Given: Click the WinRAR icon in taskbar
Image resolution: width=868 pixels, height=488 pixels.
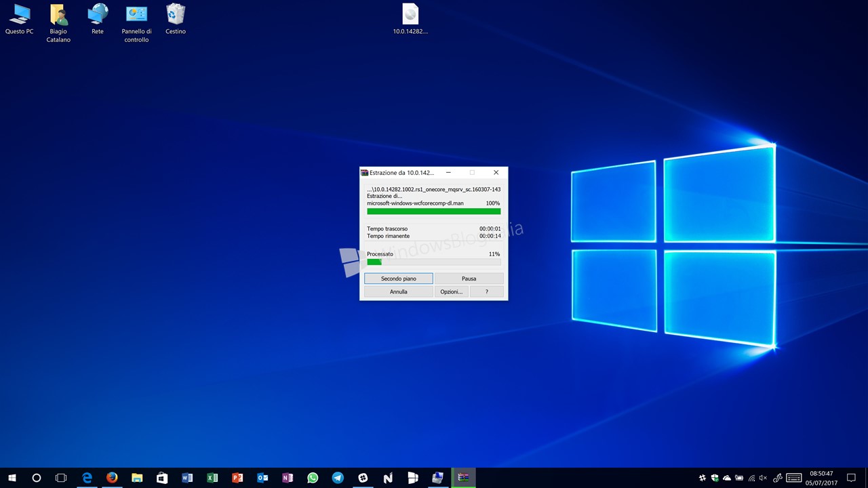Looking at the screenshot, I should point(463,478).
